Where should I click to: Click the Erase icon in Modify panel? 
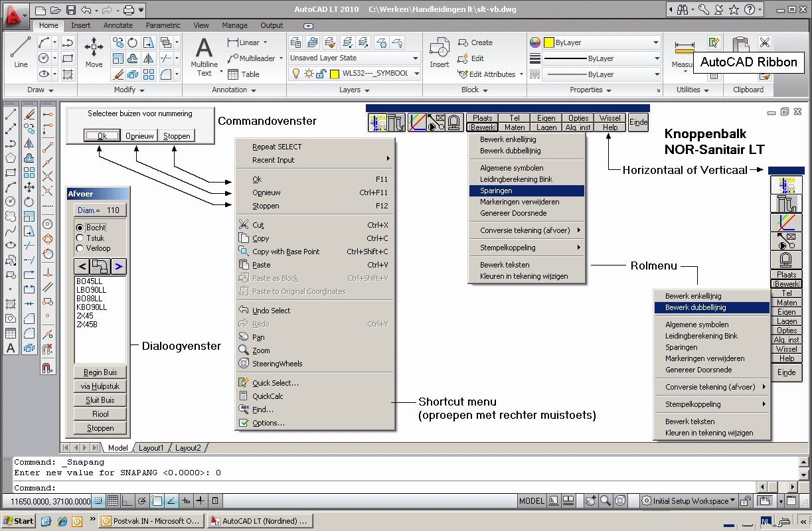point(118,74)
